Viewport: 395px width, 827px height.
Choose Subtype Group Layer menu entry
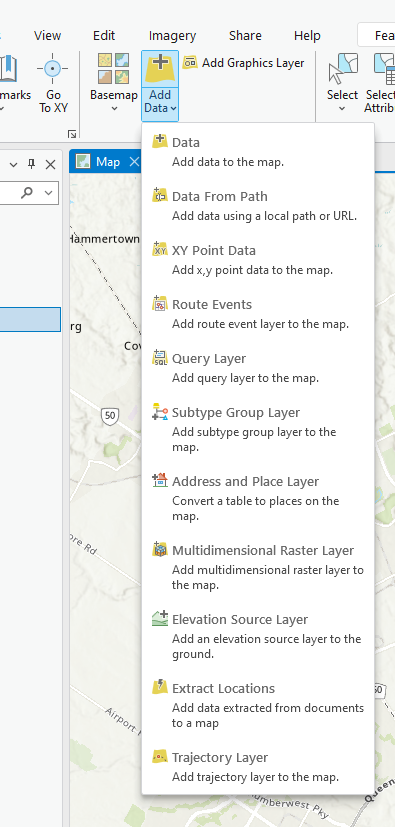[258, 429]
